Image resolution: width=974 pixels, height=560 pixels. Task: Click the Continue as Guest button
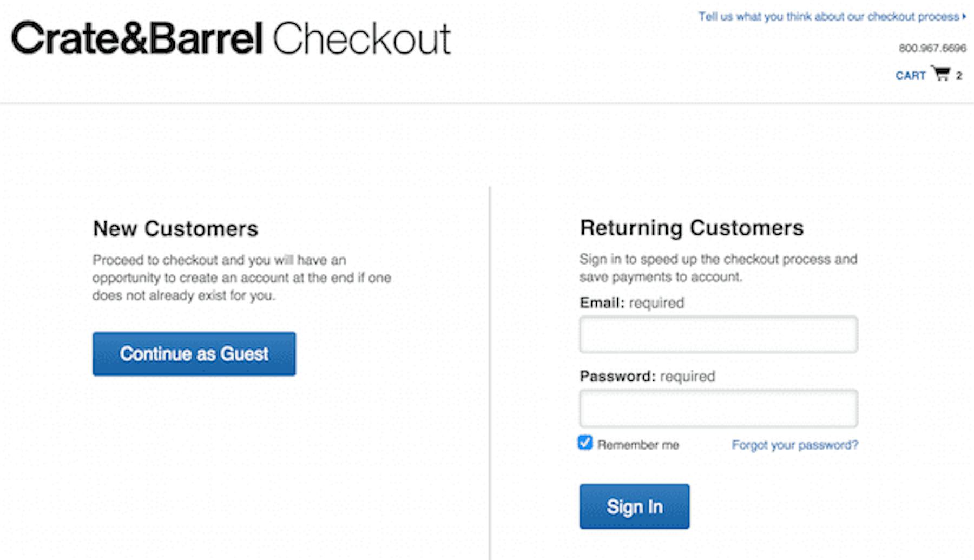coord(194,354)
